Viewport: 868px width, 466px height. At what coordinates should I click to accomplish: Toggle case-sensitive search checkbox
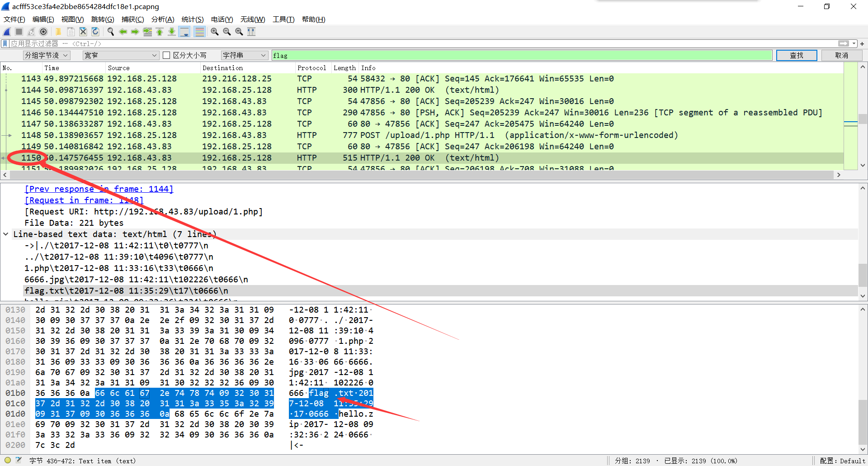click(x=166, y=55)
